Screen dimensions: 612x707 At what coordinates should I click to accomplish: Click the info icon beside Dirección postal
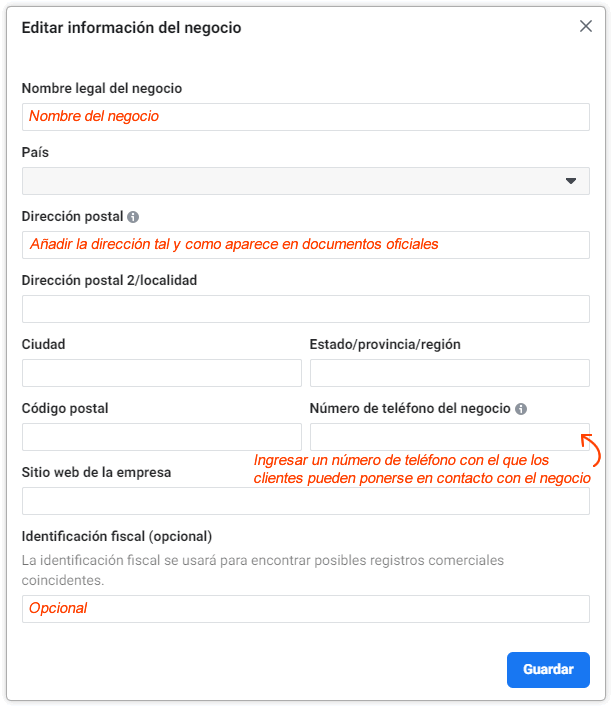133,217
